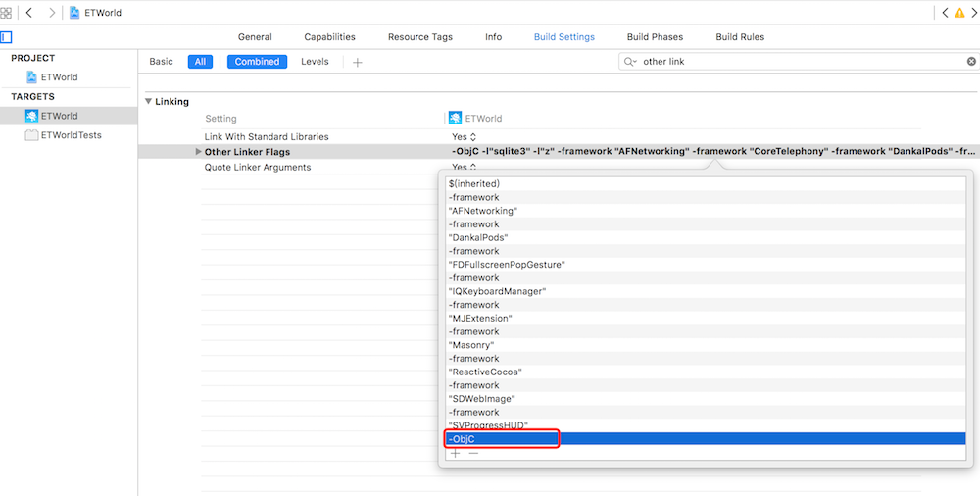
Task: Select the "DankalPods" entry
Action: coord(707,237)
